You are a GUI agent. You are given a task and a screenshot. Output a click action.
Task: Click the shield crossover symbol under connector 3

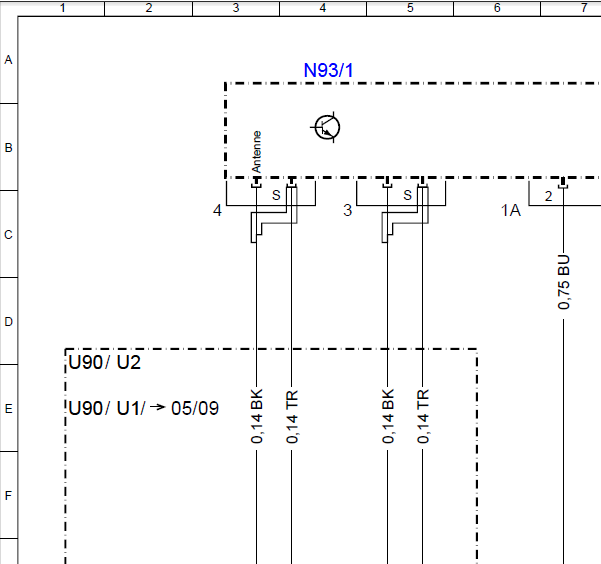click(405, 215)
